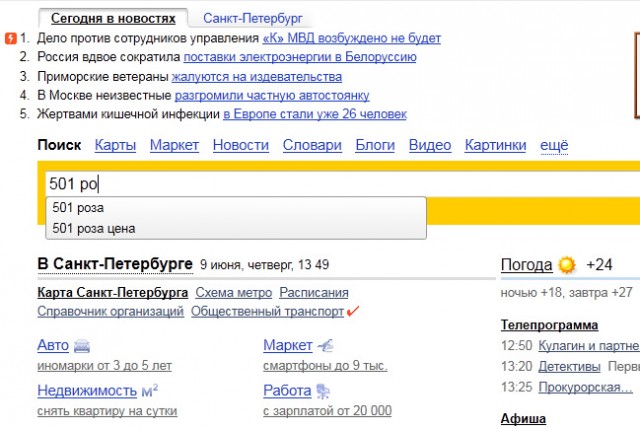
Task: Open news жалуются на издевательства
Action: (257, 77)
